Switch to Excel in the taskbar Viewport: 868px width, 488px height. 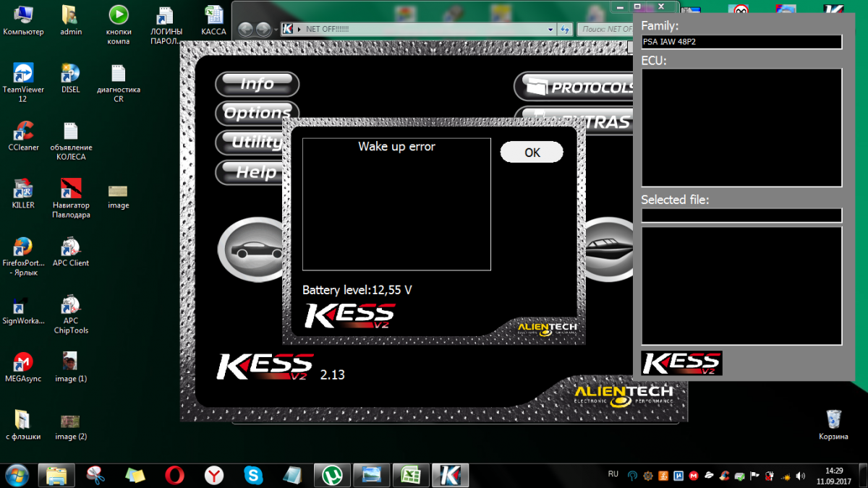411,475
